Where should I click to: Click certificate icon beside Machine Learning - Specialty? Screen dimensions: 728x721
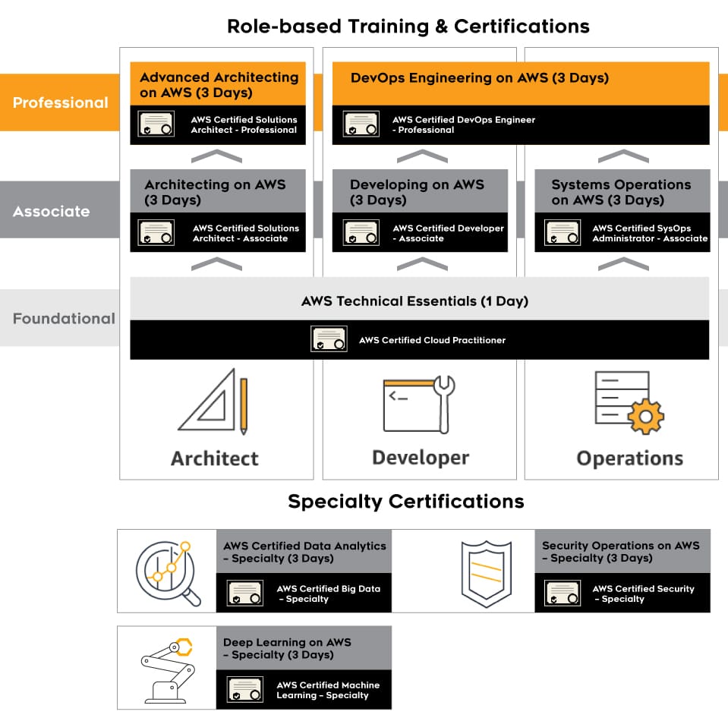pos(245,689)
